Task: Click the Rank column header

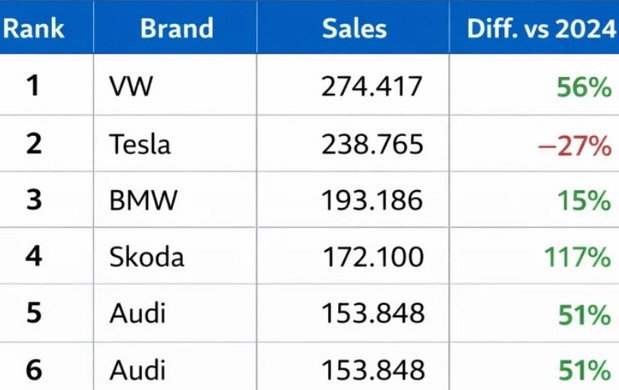Action: pyautogui.click(x=33, y=28)
